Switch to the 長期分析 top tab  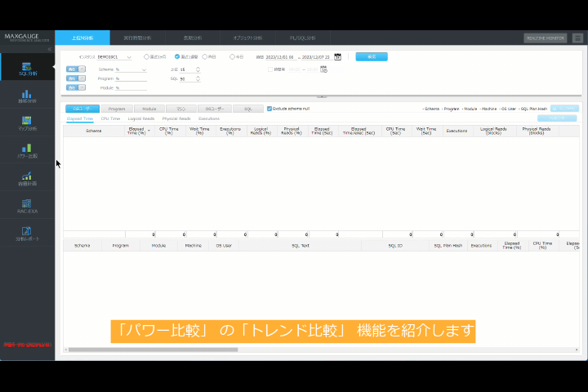tap(193, 38)
